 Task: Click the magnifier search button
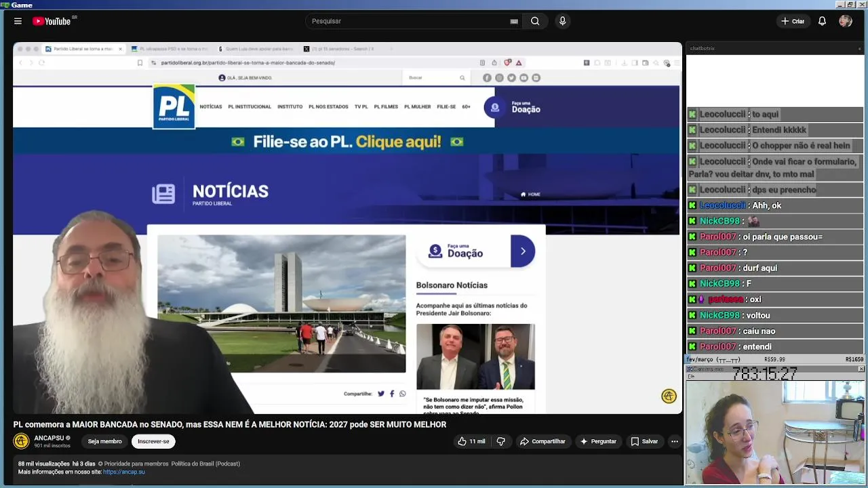point(535,21)
